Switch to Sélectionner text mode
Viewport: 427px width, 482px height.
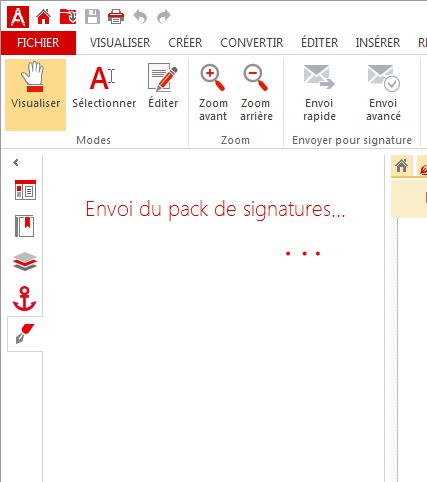click(104, 87)
